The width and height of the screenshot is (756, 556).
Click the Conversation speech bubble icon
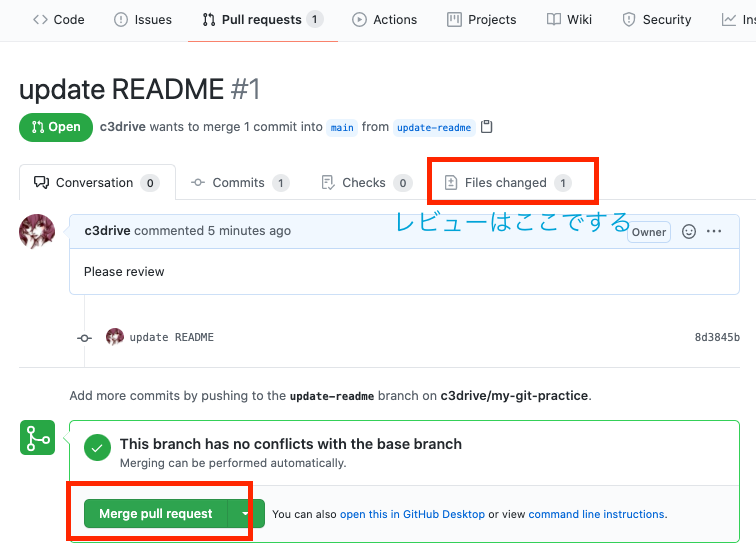point(41,183)
